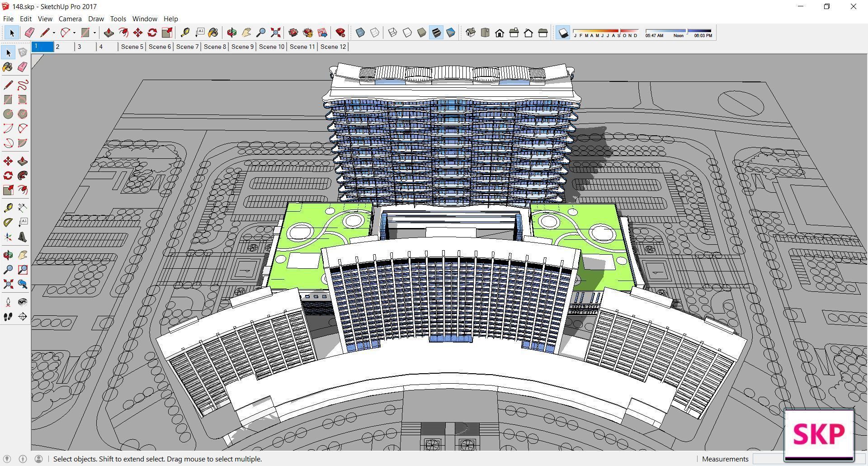Open the Camera menu

tap(70, 19)
